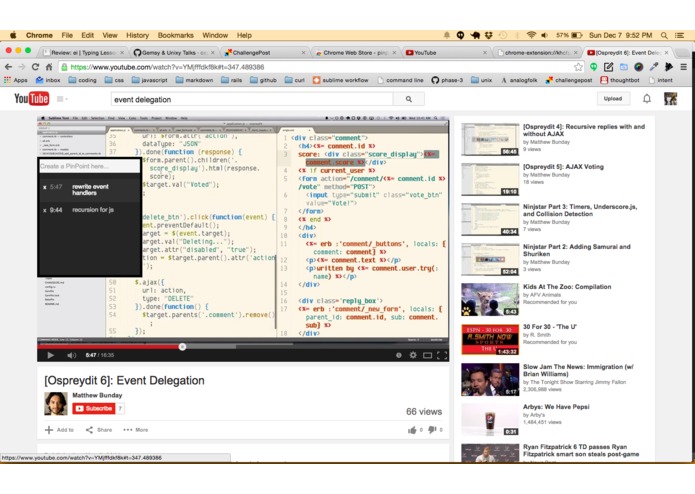This screenshot has height=494, width=695.
Task: Subscribe to Matthew Bunday
Action: click(94, 408)
